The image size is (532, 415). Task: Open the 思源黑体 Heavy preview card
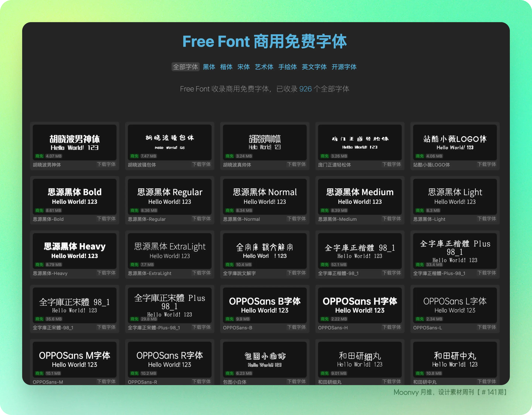point(75,251)
